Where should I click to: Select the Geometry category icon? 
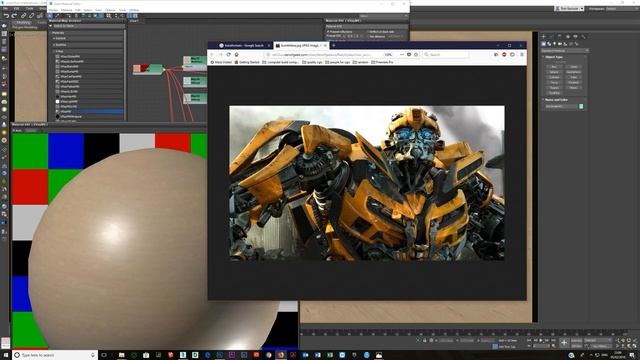click(x=543, y=44)
